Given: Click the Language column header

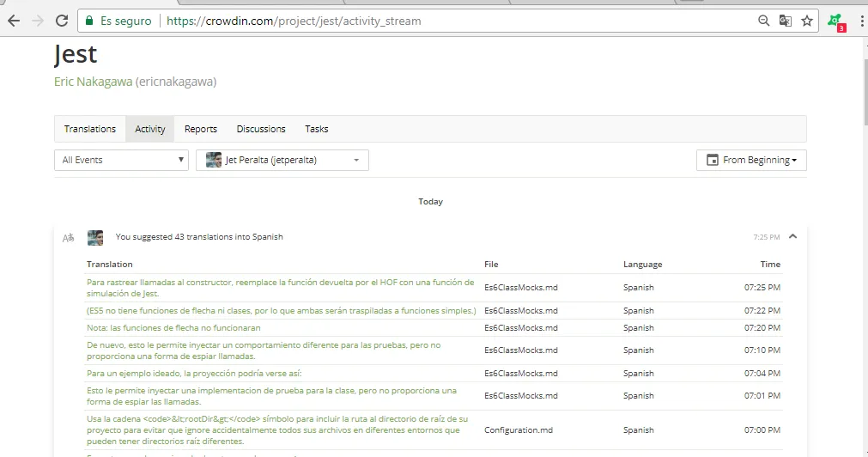Looking at the screenshot, I should click(x=643, y=265).
